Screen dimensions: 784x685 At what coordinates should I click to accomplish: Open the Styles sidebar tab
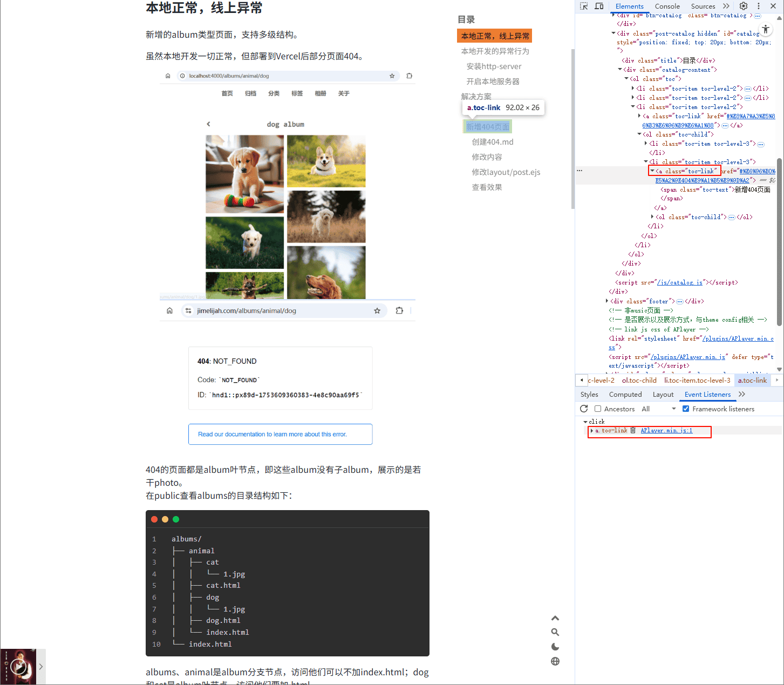tap(589, 394)
